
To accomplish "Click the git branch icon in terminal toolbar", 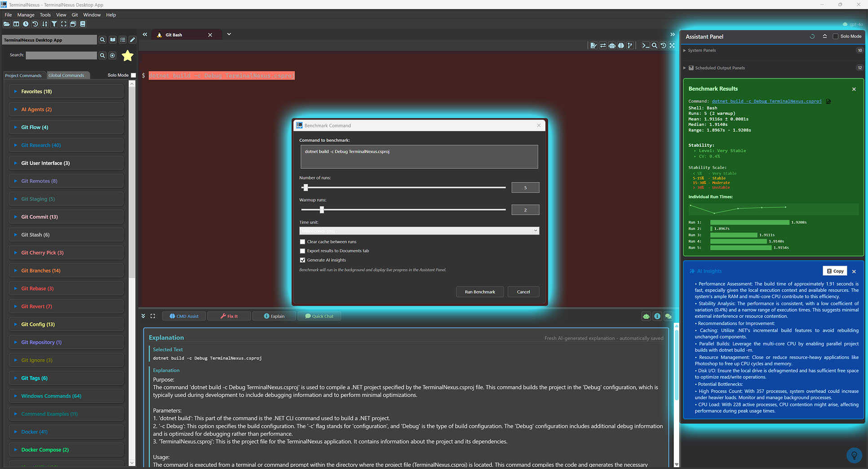I will coord(630,45).
